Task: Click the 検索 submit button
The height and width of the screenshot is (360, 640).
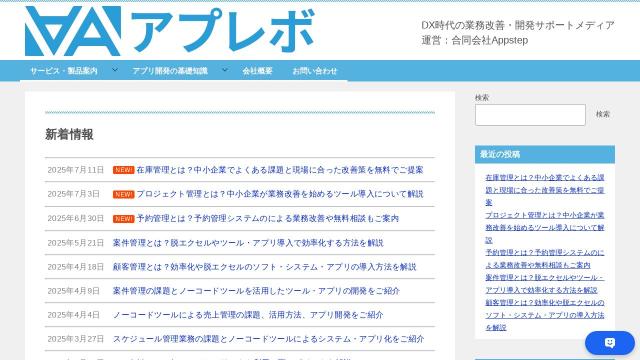Action: [602, 114]
